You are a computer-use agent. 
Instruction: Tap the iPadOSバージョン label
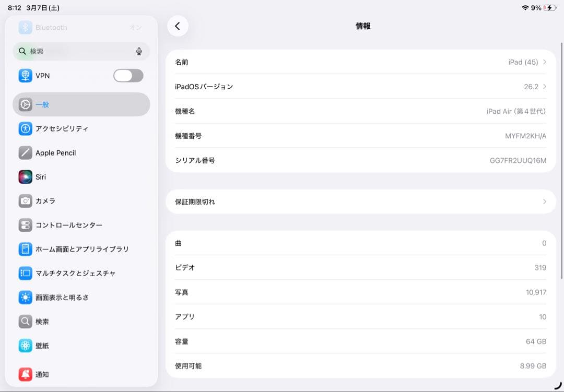pyautogui.click(x=204, y=86)
